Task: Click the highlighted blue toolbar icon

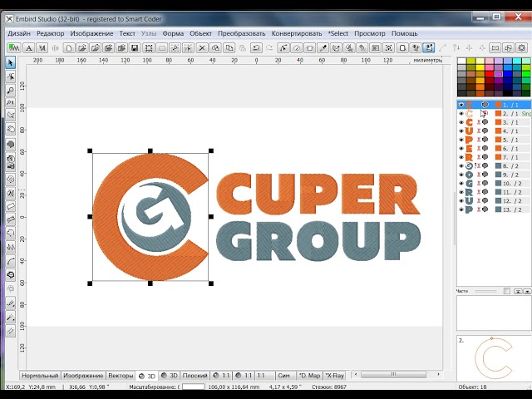Action: pos(429,48)
